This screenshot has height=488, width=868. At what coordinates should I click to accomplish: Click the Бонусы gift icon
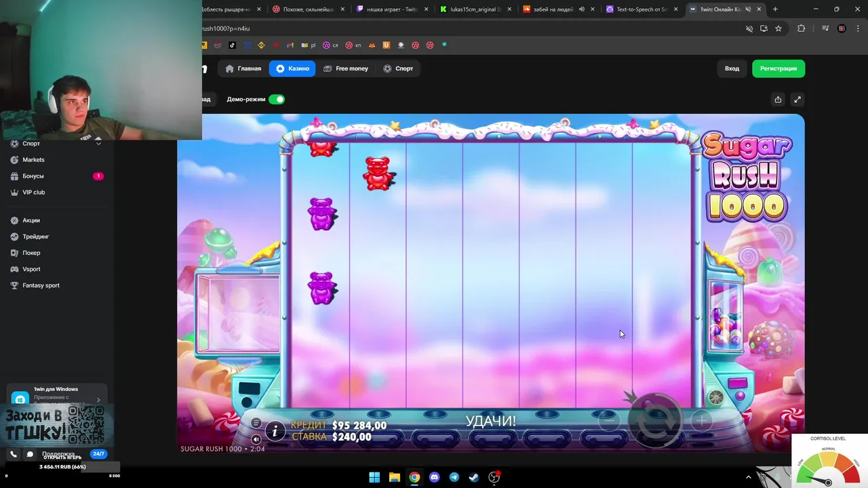click(x=15, y=176)
